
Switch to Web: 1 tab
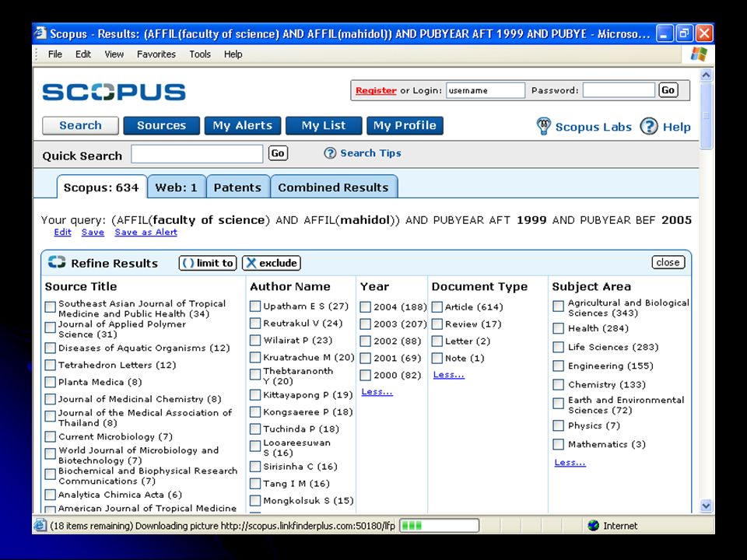coord(177,187)
